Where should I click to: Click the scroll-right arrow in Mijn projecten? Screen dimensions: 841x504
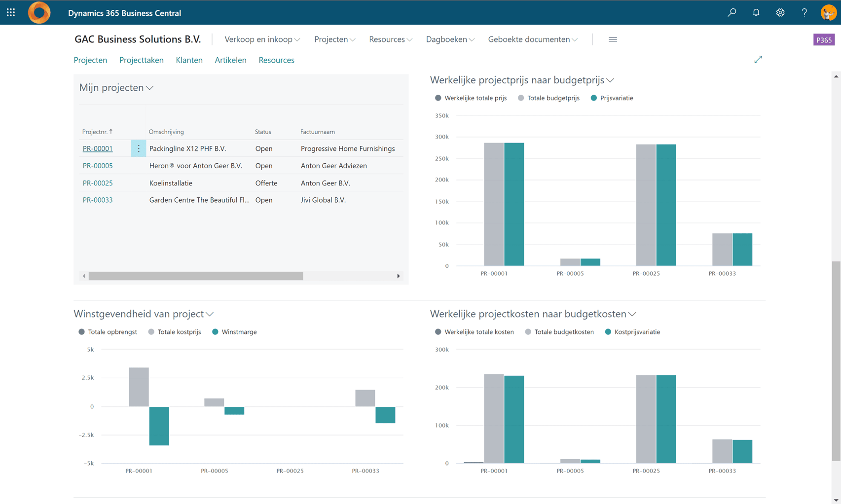[x=399, y=276]
